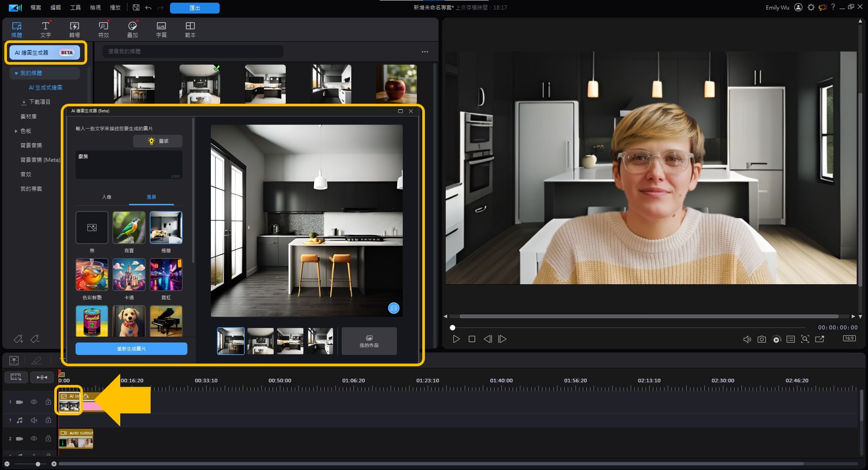Expand the 色板 tree node

click(16, 131)
